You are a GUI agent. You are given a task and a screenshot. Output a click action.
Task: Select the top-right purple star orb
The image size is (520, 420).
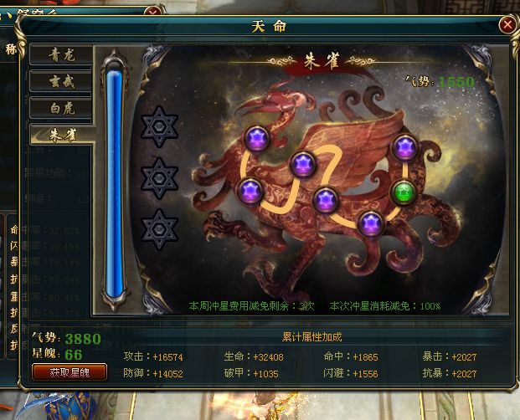(404, 147)
